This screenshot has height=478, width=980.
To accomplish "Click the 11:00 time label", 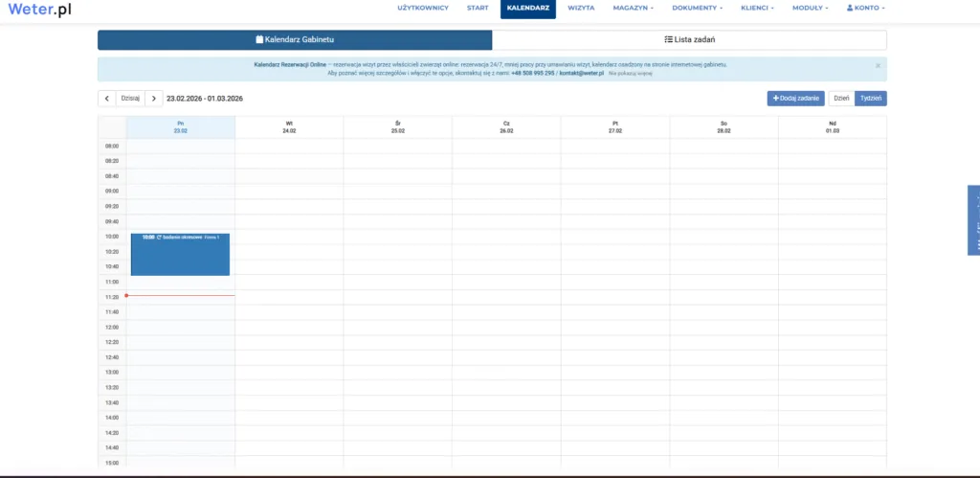I will coord(112,282).
